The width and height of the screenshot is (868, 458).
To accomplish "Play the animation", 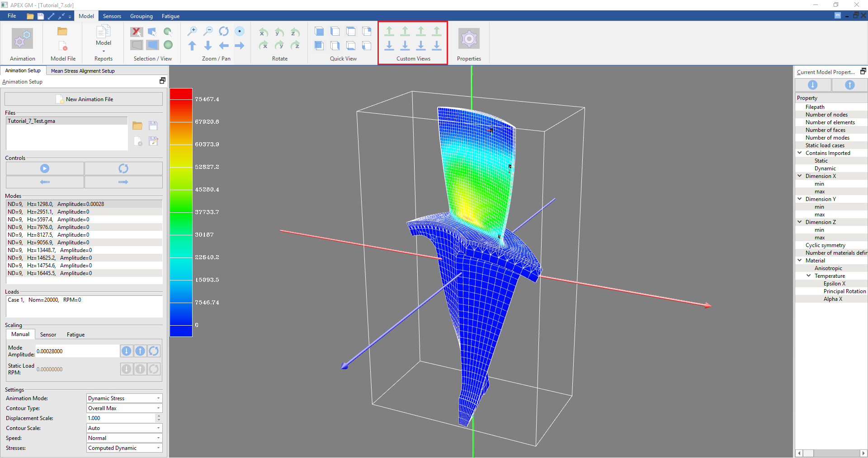I will (45, 168).
